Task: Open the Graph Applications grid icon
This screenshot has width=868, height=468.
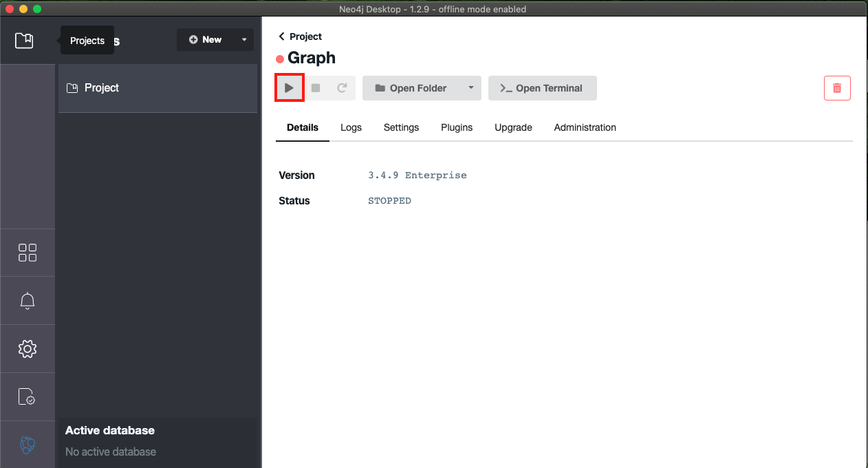Action: click(28, 253)
